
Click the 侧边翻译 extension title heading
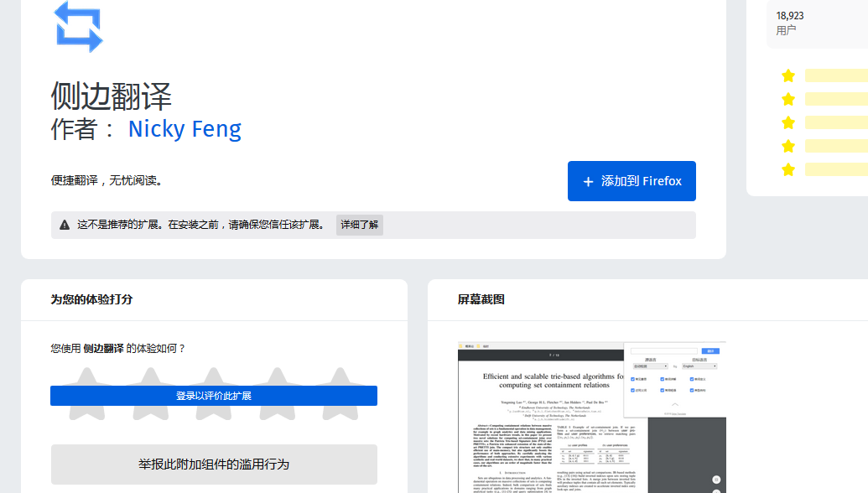tap(112, 96)
